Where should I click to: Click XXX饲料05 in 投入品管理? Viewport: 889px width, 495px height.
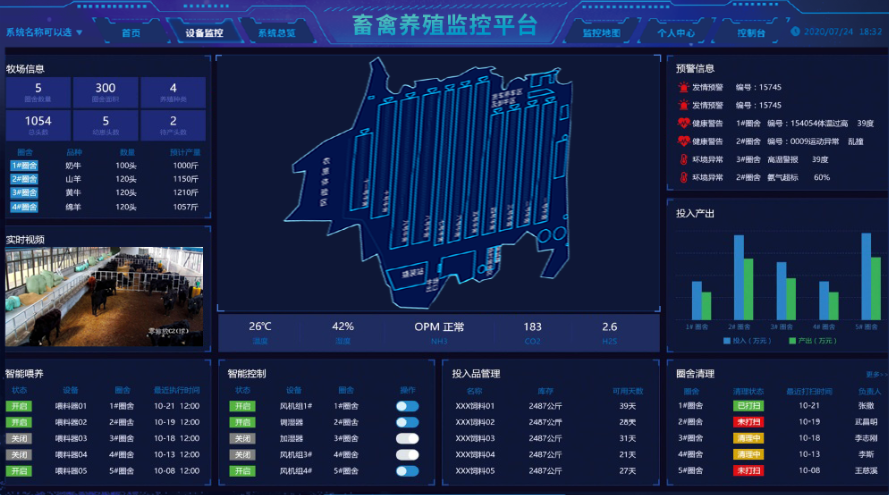475,471
